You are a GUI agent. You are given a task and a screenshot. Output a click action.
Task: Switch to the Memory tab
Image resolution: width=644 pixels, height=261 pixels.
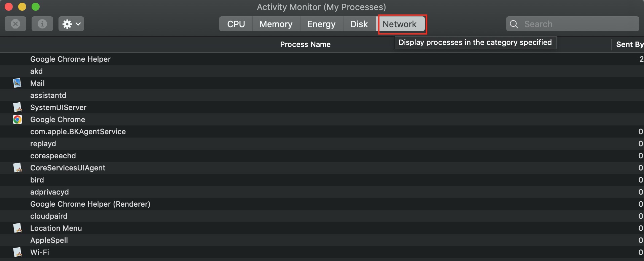pos(276,24)
